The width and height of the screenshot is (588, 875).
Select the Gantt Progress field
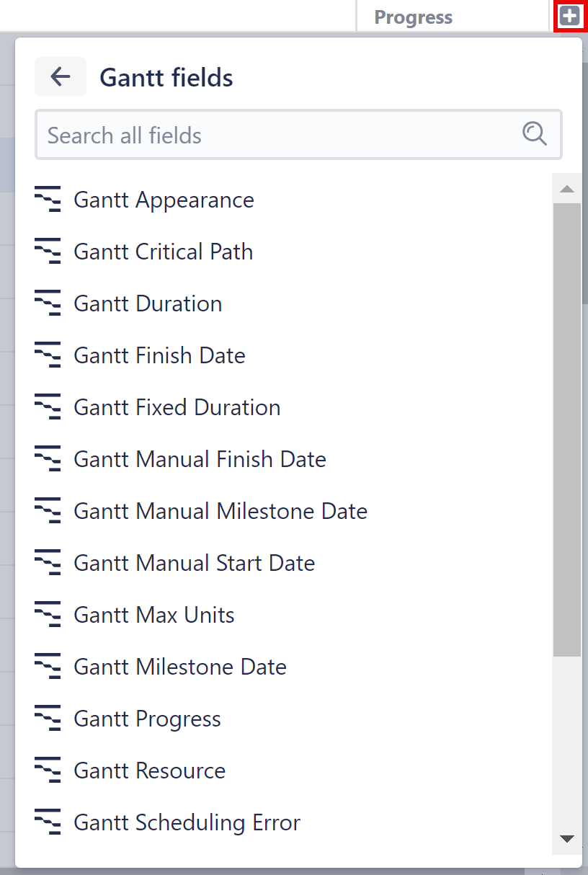click(147, 719)
